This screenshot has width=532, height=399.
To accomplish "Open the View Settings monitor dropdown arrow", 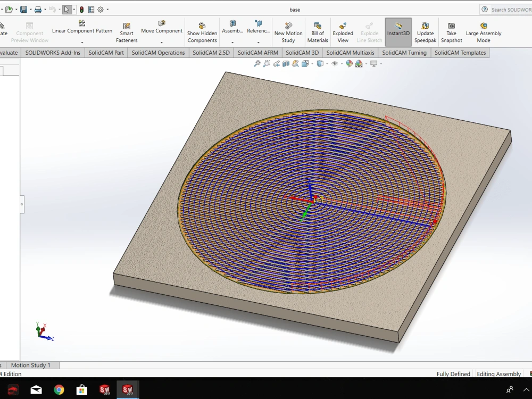I will 381,63.
